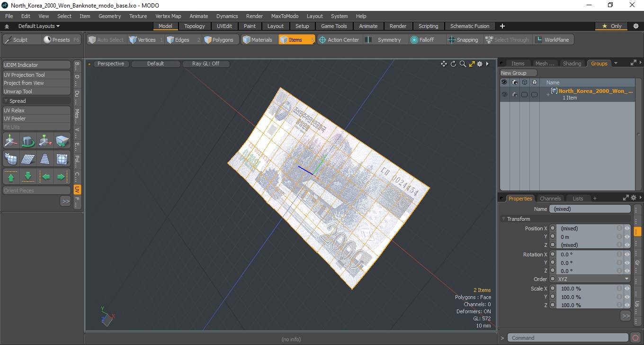Click the first UV transform move icon

[11, 141]
